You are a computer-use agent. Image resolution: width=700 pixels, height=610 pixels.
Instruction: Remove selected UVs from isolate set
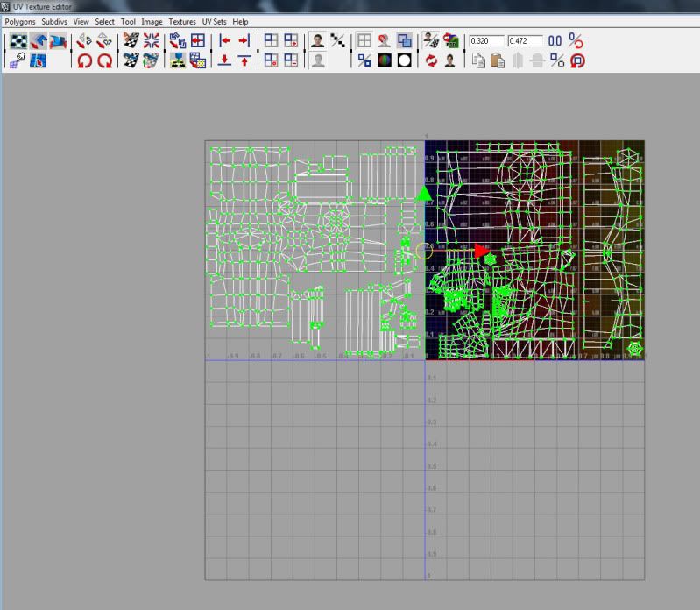291,60
